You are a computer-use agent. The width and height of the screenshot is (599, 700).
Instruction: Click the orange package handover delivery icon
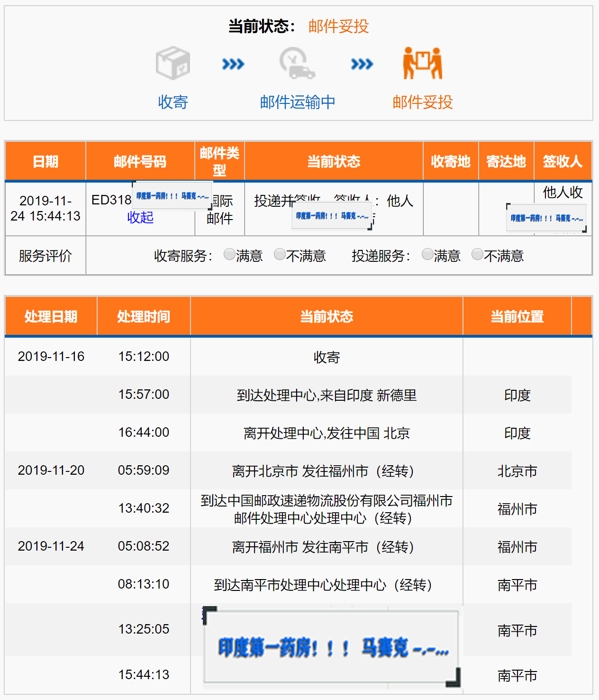pyautogui.click(x=422, y=63)
